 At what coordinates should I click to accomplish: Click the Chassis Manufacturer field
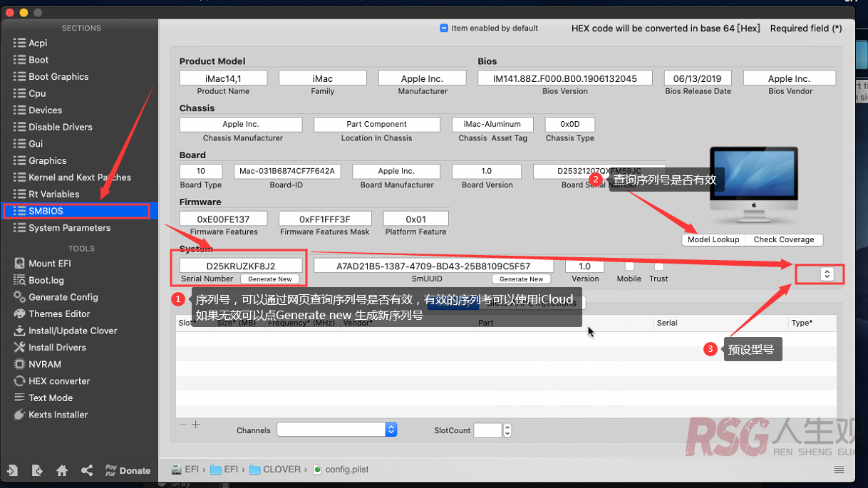click(241, 124)
